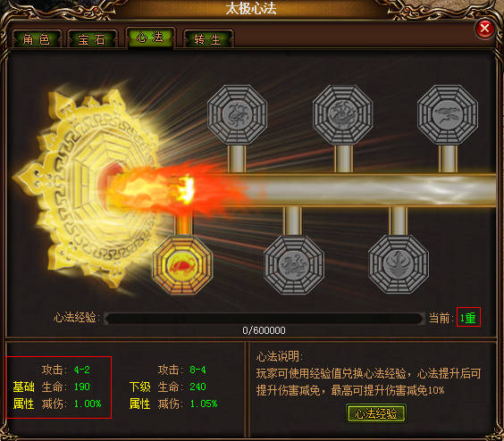Click the 下级属性 stats section
Image resolution: width=504 pixels, height=441 pixels.
coord(173,387)
